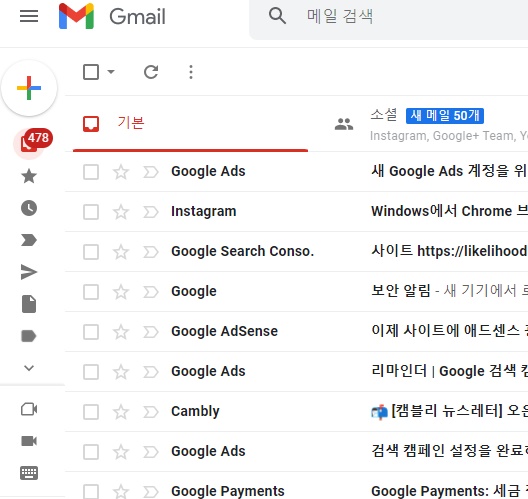Star the 리마인더 Google Ads mail
This screenshot has width=528, height=499.
[121, 372]
